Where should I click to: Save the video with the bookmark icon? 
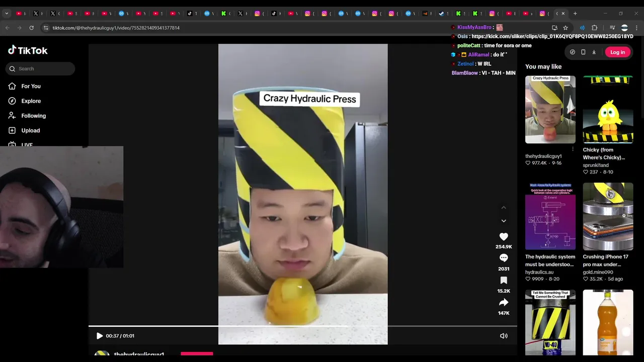coord(504,281)
